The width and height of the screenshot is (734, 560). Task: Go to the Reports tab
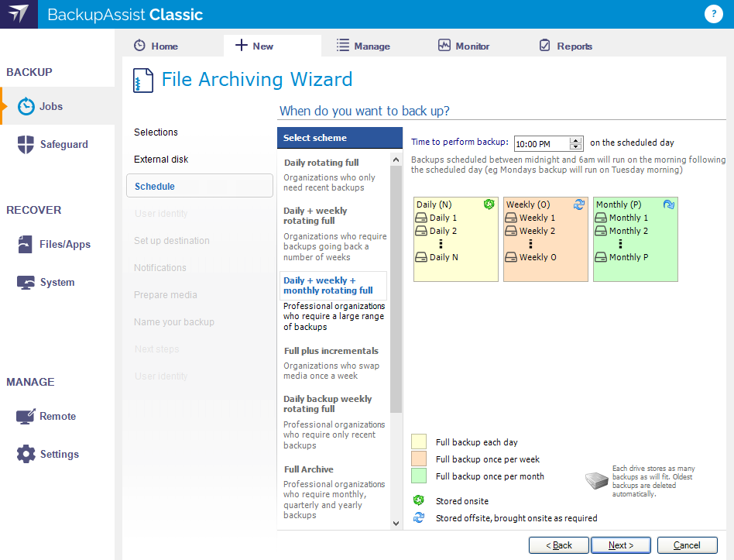[566, 46]
